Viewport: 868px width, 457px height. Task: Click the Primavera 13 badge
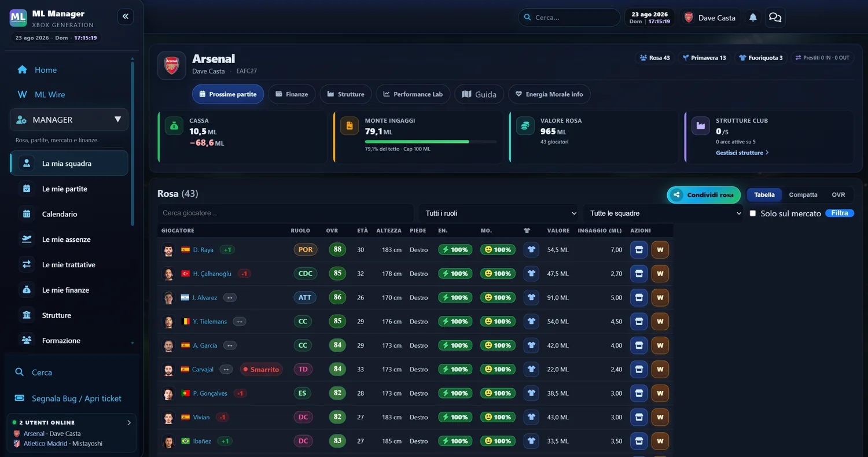click(x=704, y=58)
